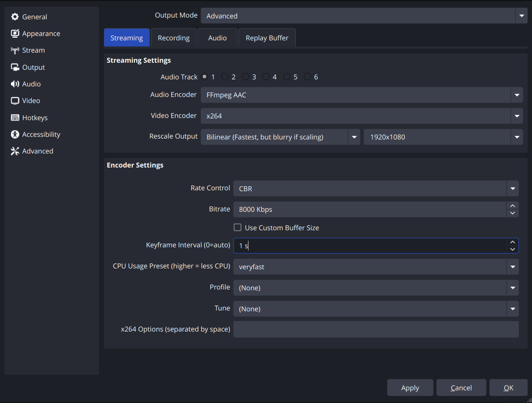Select the Appearance settings icon

click(15, 33)
